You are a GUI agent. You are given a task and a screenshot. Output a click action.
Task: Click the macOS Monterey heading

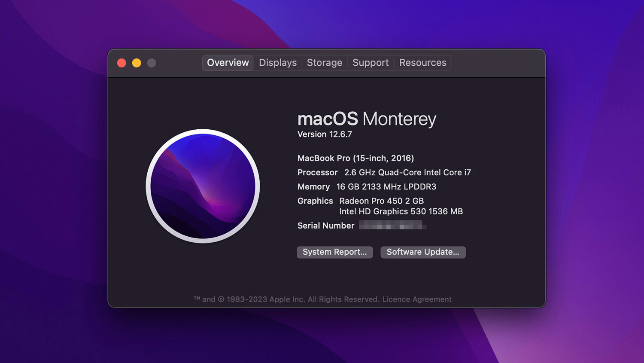(367, 119)
